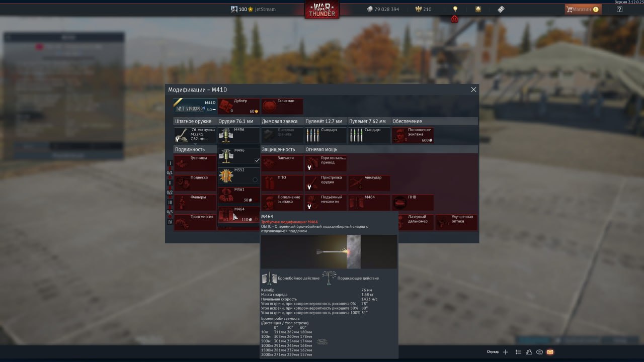Screen dimensions: 644x362
Task: Open the 7.62 mm Стандарт belt selector
Action: [x=369, y=135]
